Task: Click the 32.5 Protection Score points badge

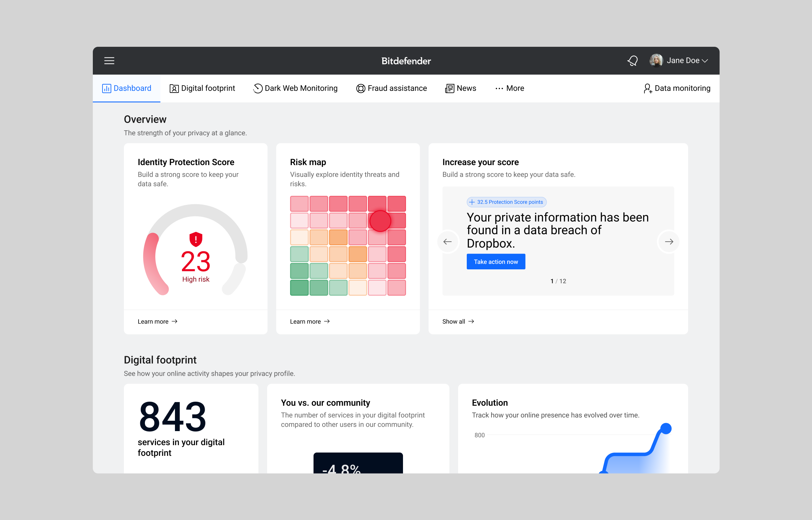Action: [x=506, y=202]
